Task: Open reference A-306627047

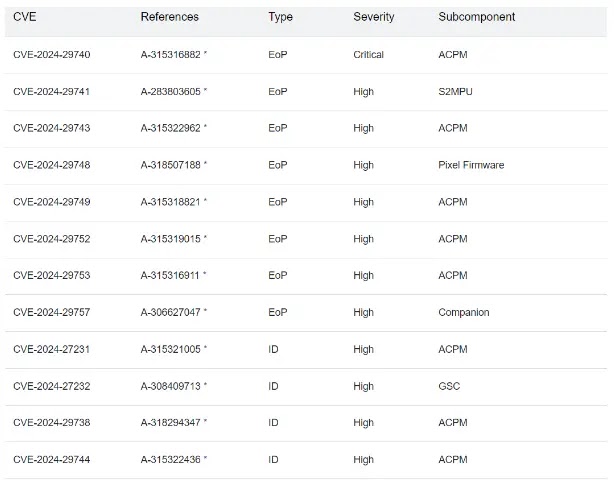Action: pos(171,312)
